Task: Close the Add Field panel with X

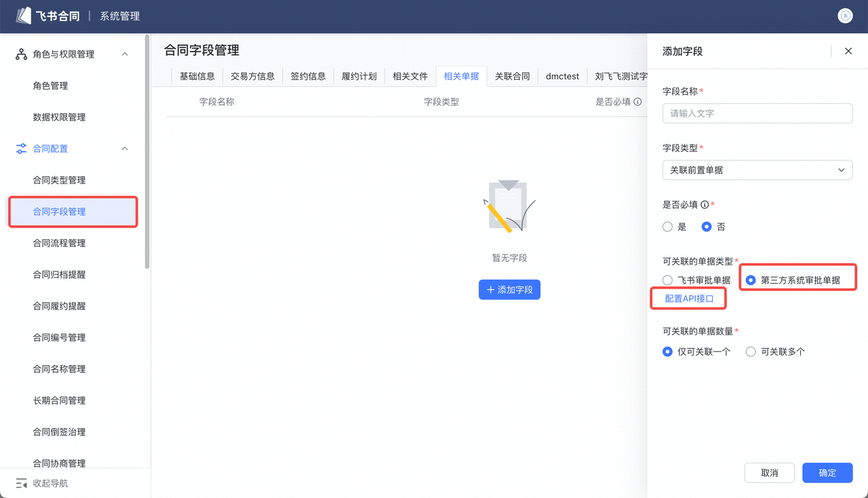Action: click(x=848, y=51)
